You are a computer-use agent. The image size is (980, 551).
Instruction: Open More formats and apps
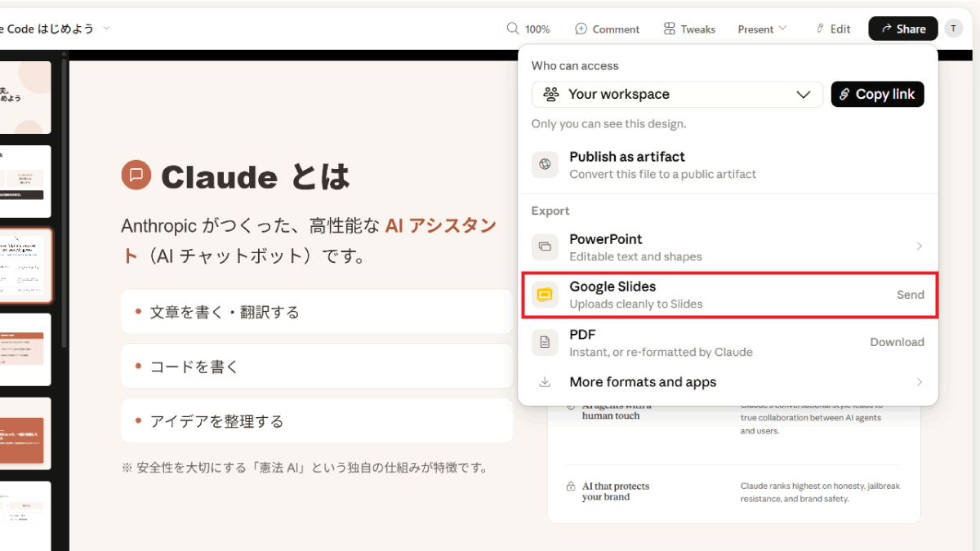pyautogui.click(x=728, y=382)
